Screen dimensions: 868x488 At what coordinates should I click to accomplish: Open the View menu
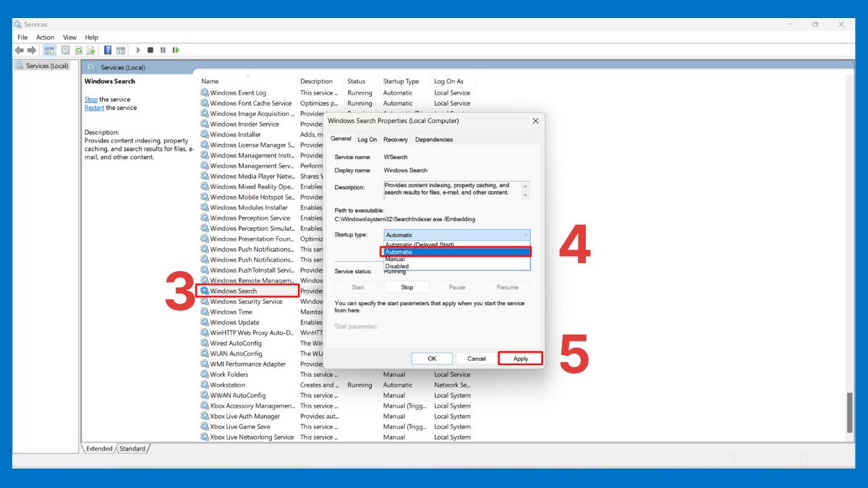tap(69, 37)
